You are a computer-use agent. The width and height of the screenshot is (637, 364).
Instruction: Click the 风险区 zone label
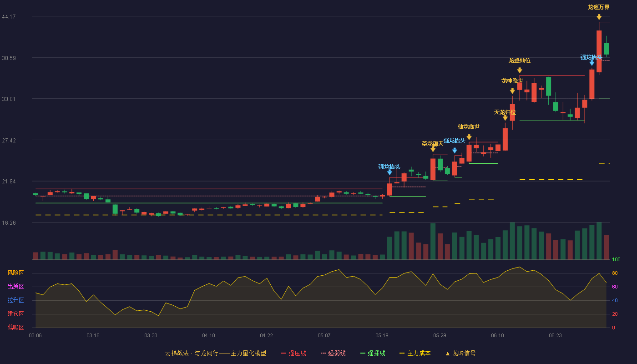(15, 273)
